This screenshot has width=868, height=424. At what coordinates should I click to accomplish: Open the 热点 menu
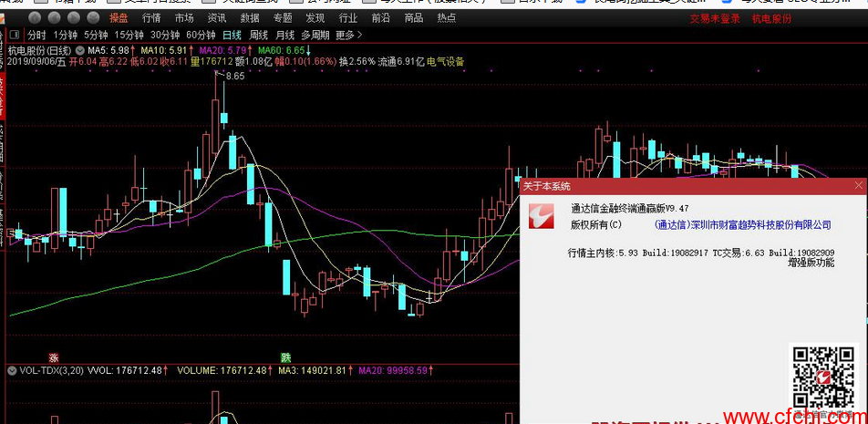446,17
